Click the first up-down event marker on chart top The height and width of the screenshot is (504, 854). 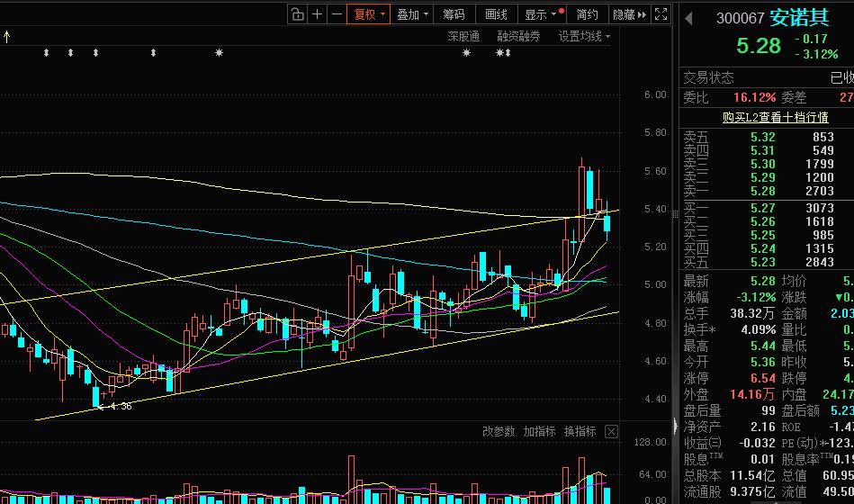pos(46,53)
